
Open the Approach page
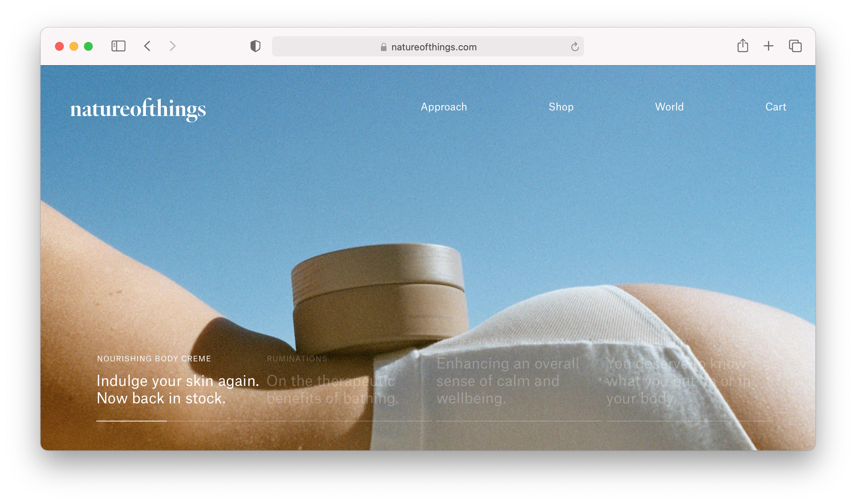[443, 107]
